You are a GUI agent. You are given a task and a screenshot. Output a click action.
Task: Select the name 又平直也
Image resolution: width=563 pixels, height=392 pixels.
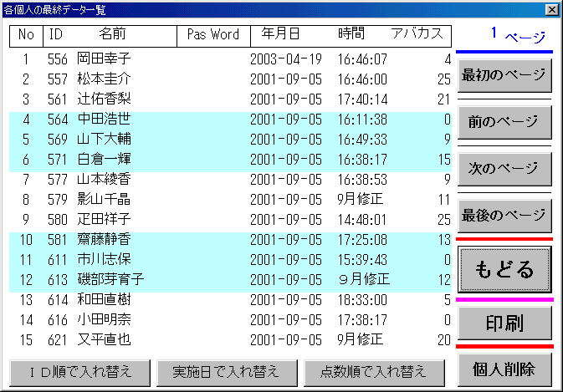point(104,340)
